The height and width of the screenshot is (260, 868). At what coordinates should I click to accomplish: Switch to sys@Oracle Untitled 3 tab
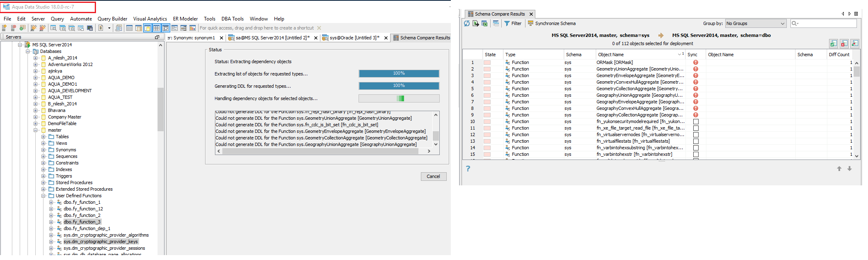[x=355, y=38]
